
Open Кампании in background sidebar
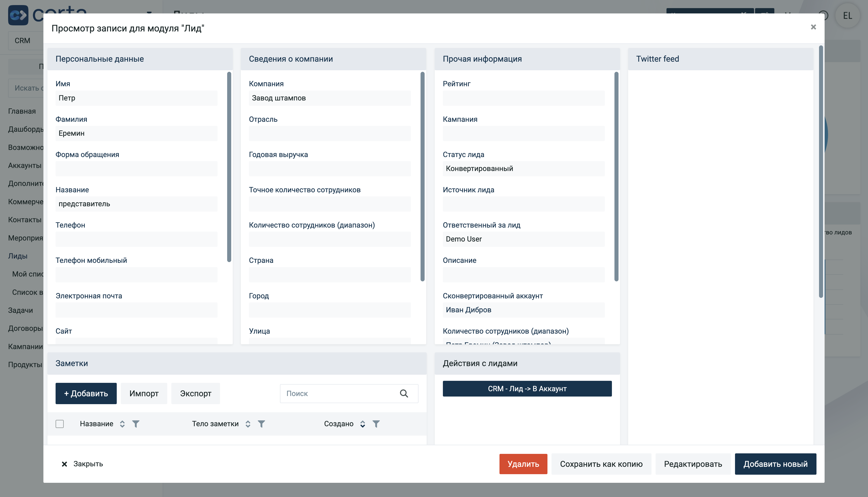(x=25, y=347)
